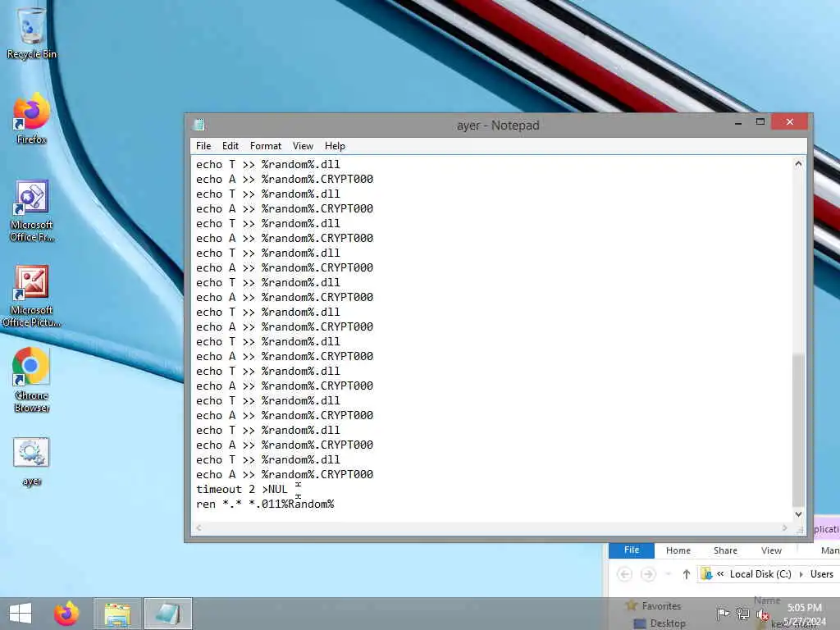Click Notepad horizontal scroll right arrow
840x630 pixels.
[784, 528]
